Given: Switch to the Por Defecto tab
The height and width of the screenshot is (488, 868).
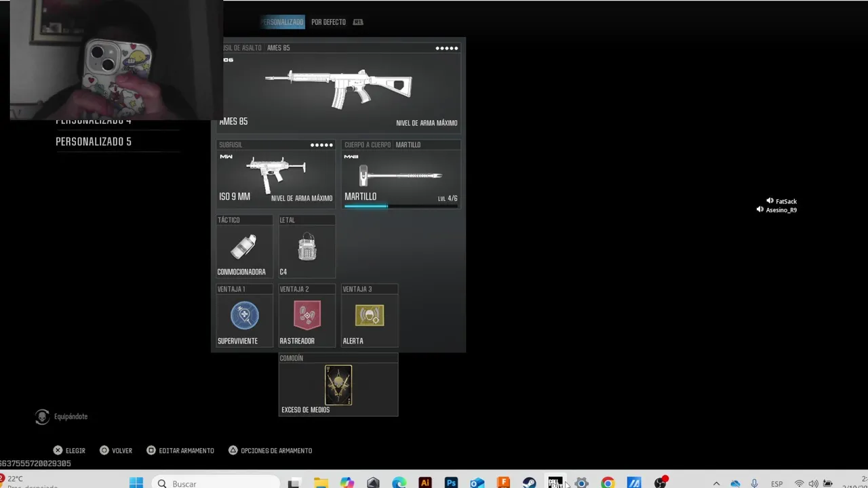Looking at the screenshot, I should coord(328,22).
